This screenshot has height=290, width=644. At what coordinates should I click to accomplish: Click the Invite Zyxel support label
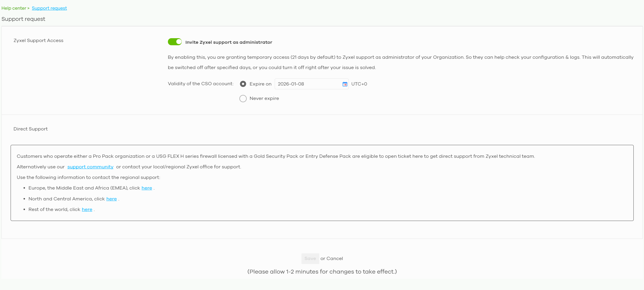pos(229,42)
